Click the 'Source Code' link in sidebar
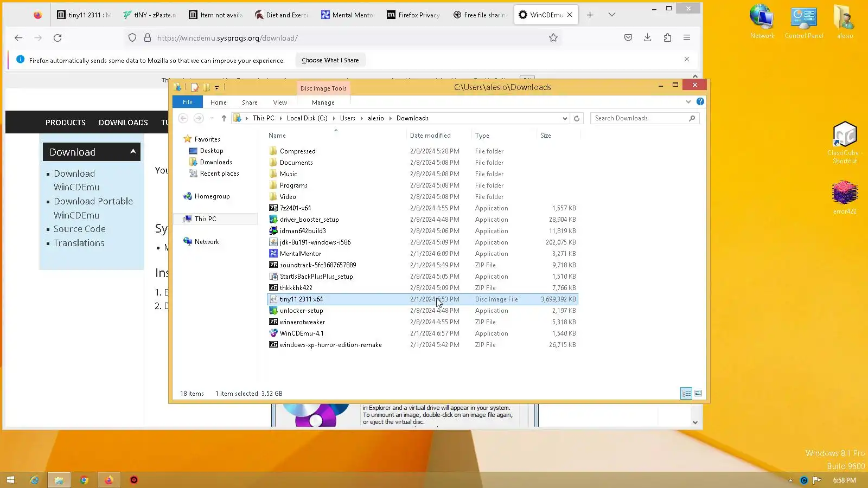 tap(80, 229)
